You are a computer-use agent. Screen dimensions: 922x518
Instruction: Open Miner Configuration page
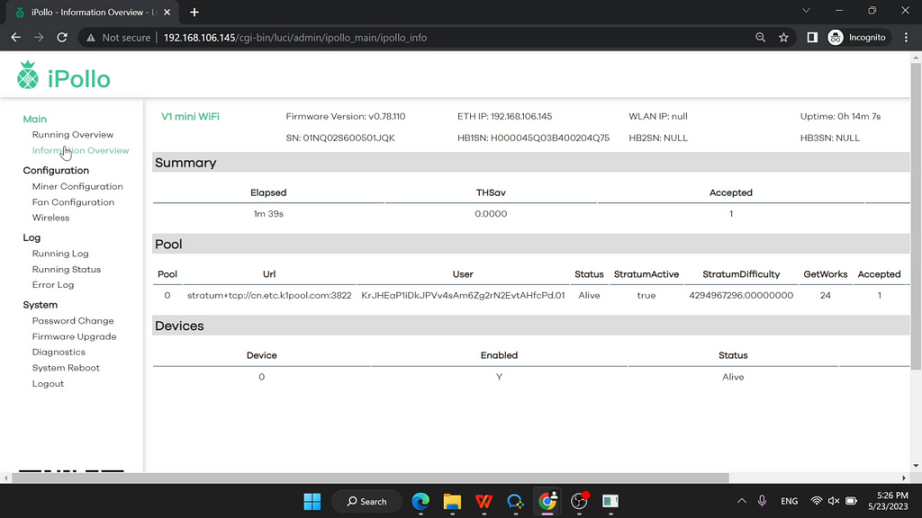[77, 186]
